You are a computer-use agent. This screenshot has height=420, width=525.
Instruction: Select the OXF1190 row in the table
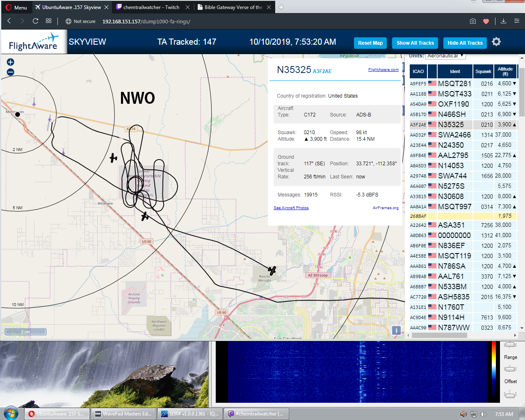(463, 104)
